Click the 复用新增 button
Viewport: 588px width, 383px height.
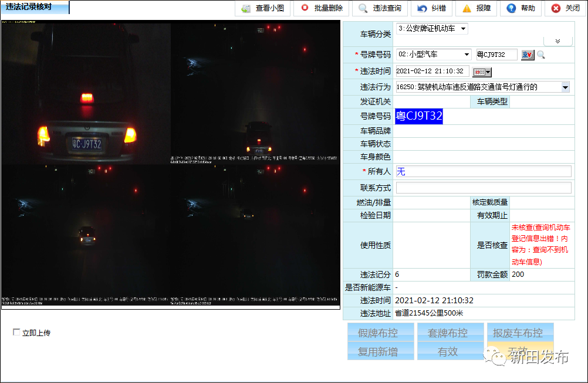click(x=381, y=351)
